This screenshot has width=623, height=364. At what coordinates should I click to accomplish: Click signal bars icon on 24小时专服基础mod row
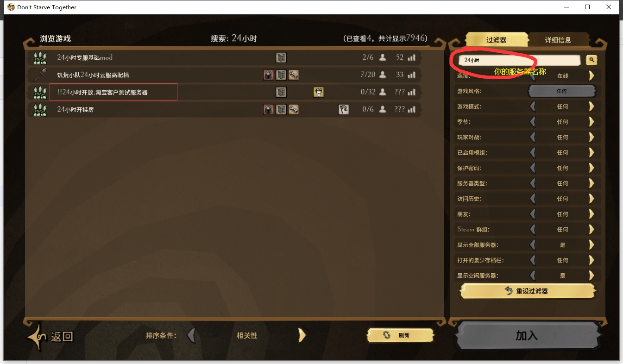tap(412, 57)
